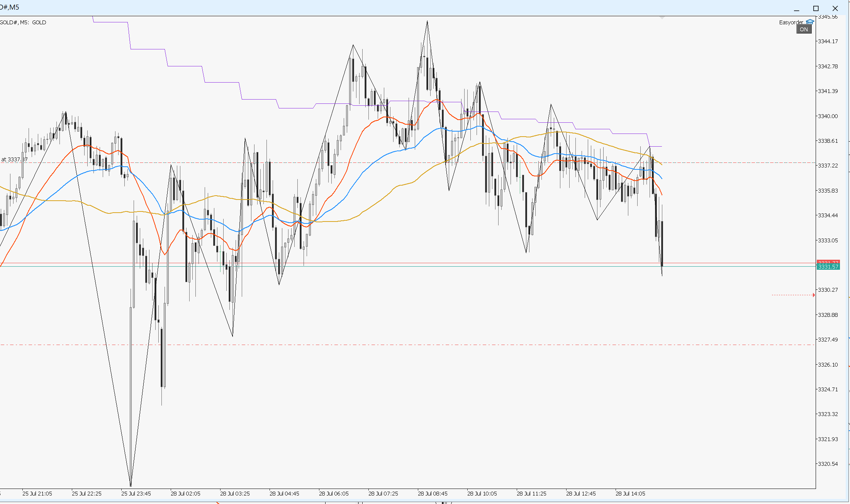Click the chart title "GOLD#, M5: GOLD"
This screenshot has width=850, height=504.
click(23, 22)
